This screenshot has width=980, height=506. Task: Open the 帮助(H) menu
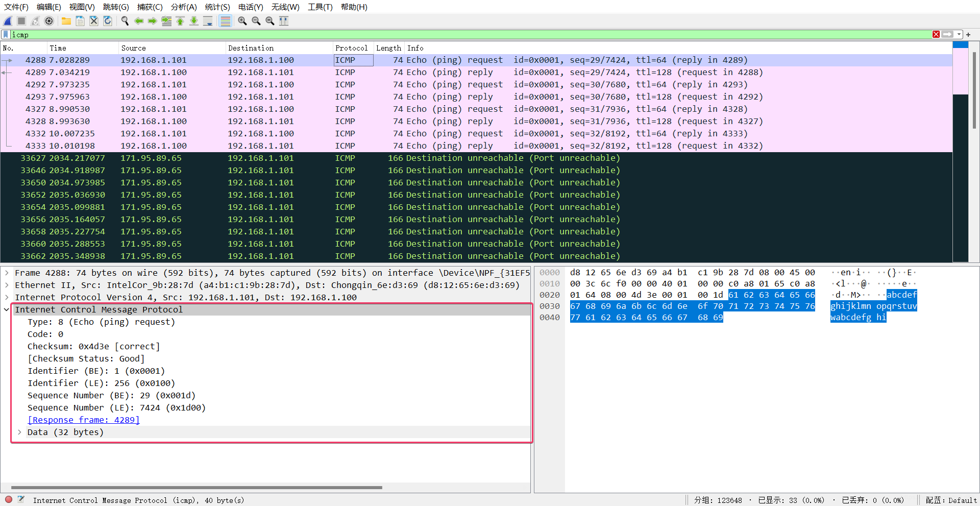[354, 7]
